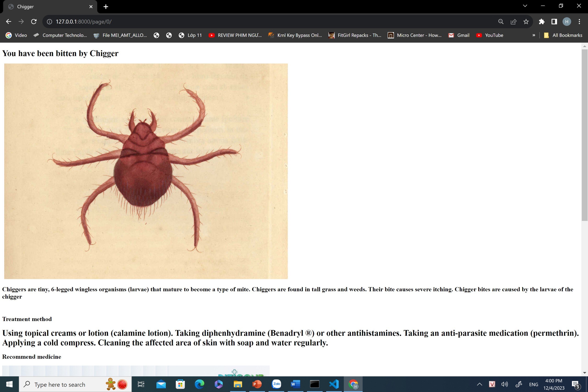588x392 pixels.
Task: Open zoom magnifier in address bar
Action: pos(501,22)
